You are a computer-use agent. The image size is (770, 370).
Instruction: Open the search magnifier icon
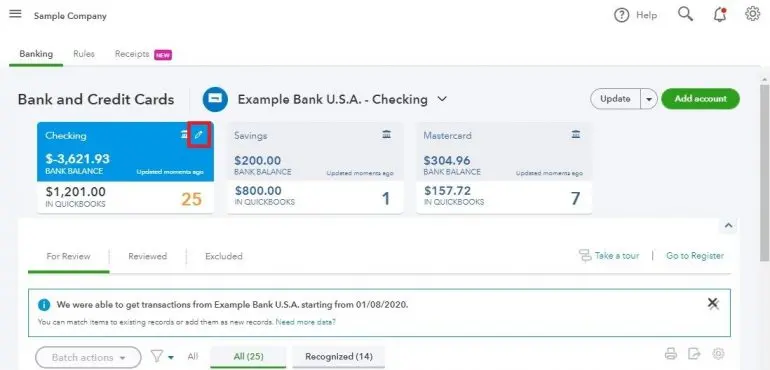tap(686, 14)
